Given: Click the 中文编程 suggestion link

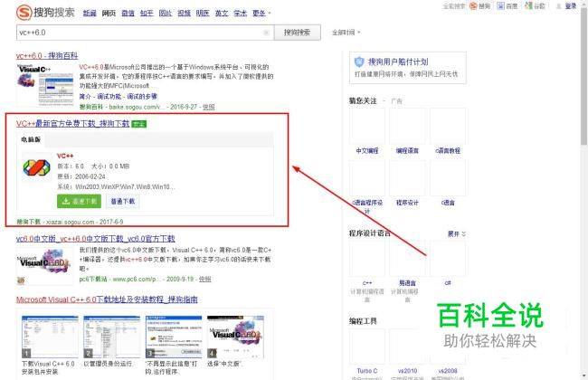Looking at the screenshot, I should tap(367, 150).
